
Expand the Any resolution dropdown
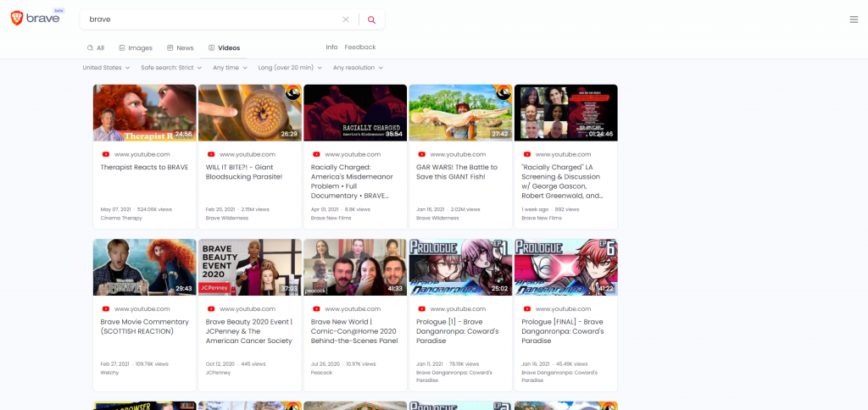[358, 68]
